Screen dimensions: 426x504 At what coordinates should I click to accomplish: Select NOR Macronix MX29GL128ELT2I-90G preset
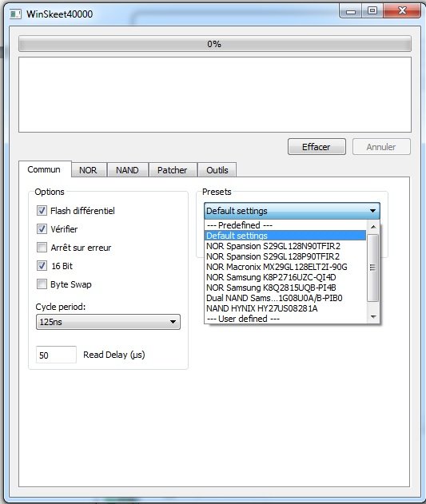(277, 267)
